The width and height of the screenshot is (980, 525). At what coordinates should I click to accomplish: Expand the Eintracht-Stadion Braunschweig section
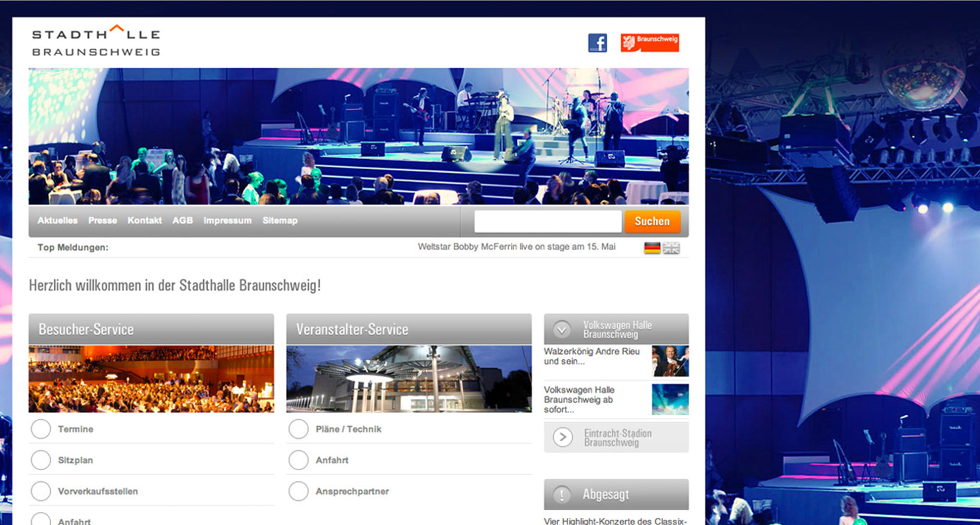point(562,437)
